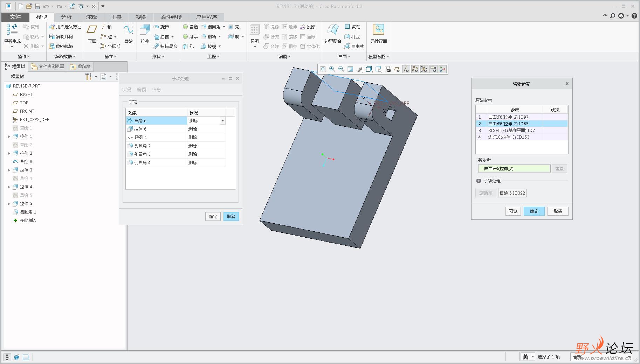This screenshot has height=364, width=640.
Task: Select 倒圆角 1 in model tree
Action: point(25,212)
